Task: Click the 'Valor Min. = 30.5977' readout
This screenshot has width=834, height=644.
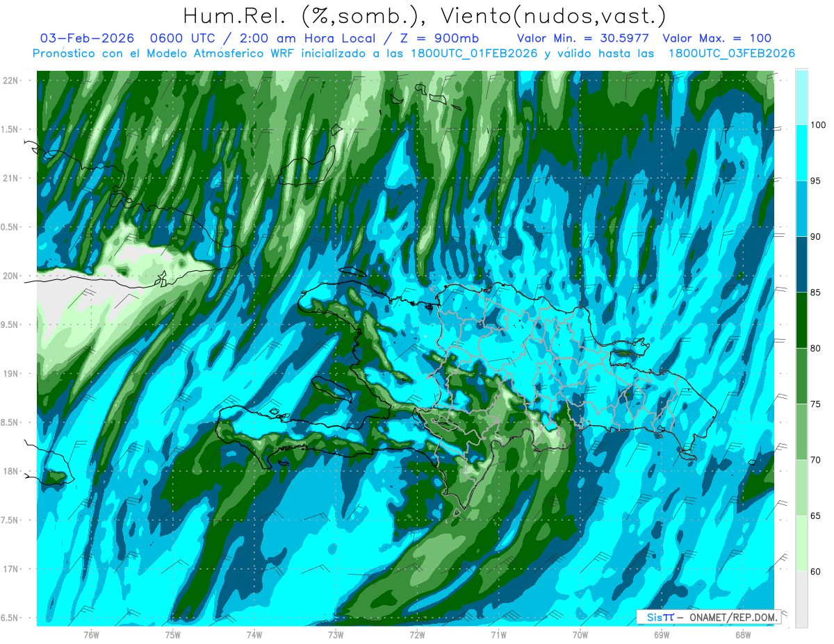Action: 583,38
